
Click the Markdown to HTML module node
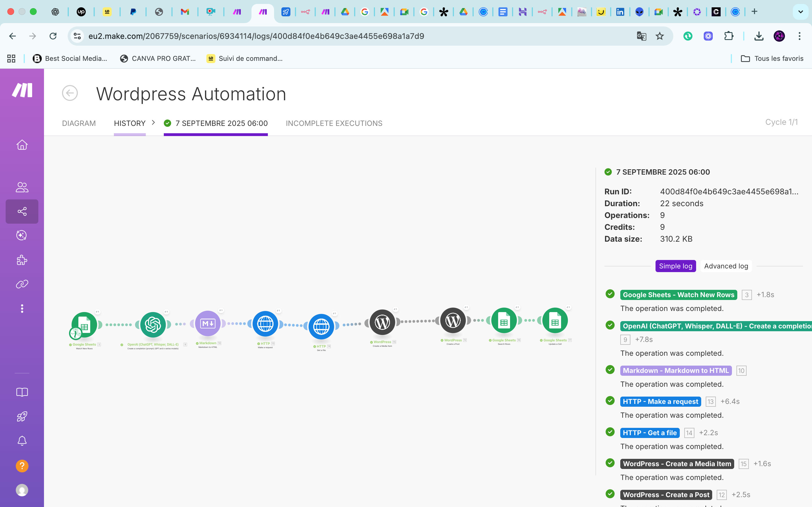pyautogui.click(x=208, y=323)
